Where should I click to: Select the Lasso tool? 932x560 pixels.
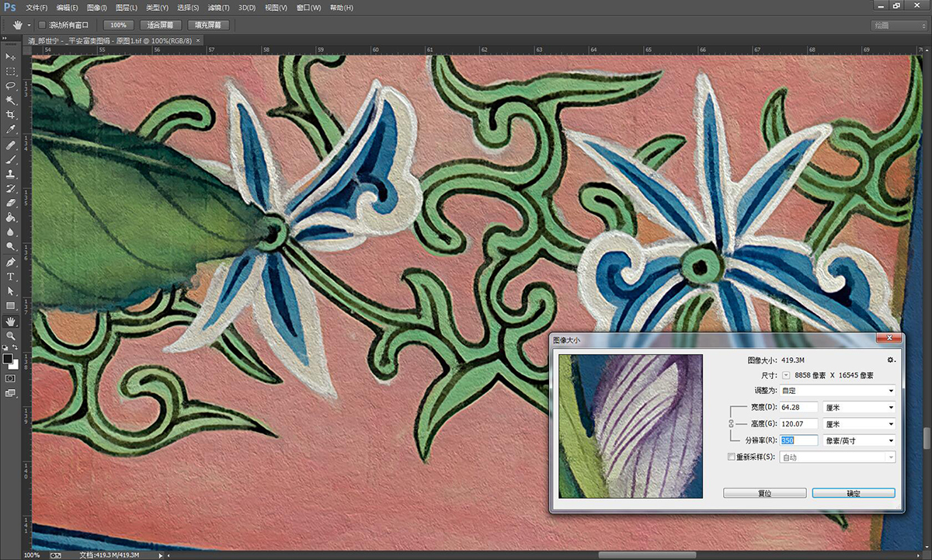pyautogui.click(x=11, y=85)
